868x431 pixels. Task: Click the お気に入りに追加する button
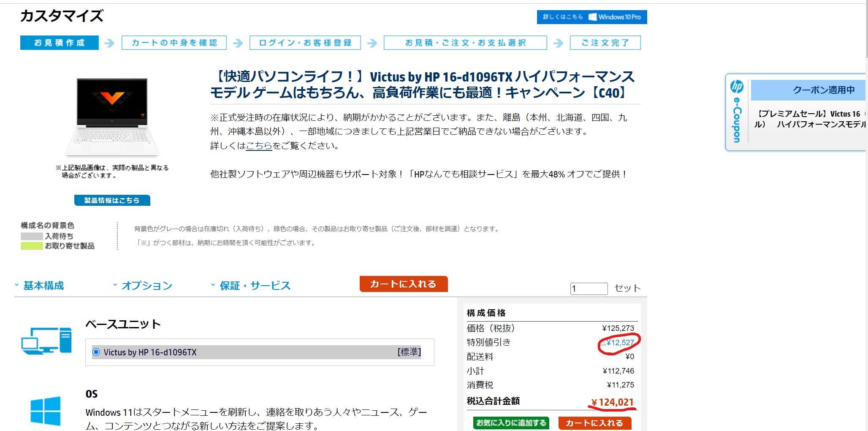pyautogui.click(x=511, y=423)
